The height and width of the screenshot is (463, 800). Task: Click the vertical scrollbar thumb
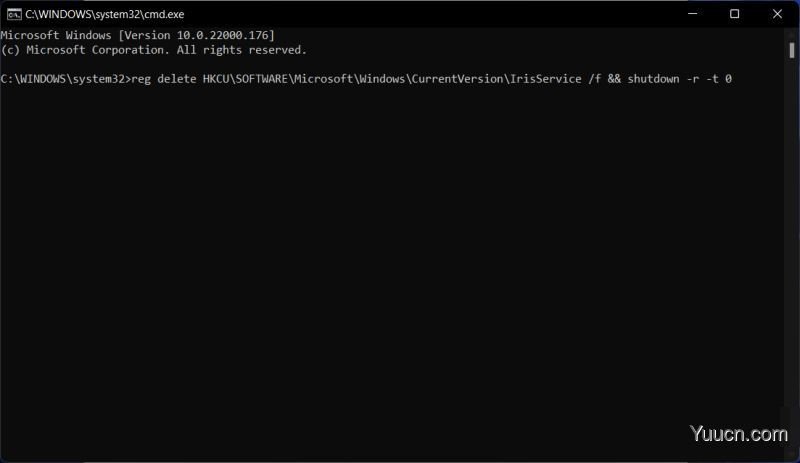coord(792,51)
